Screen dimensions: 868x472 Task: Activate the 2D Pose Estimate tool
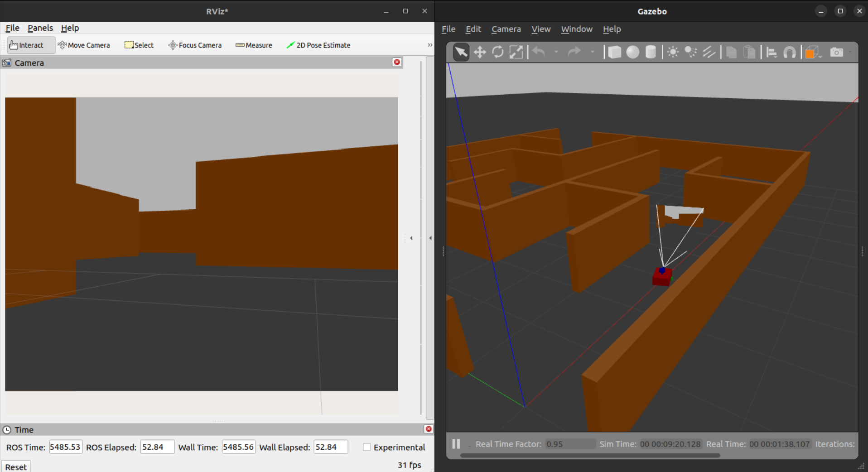point(318,45)
